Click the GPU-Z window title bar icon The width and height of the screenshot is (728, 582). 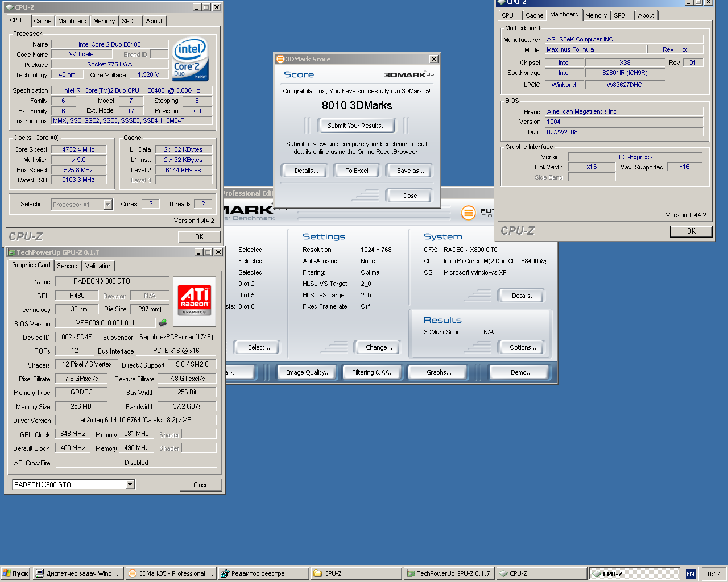click(x=11, y=252)
